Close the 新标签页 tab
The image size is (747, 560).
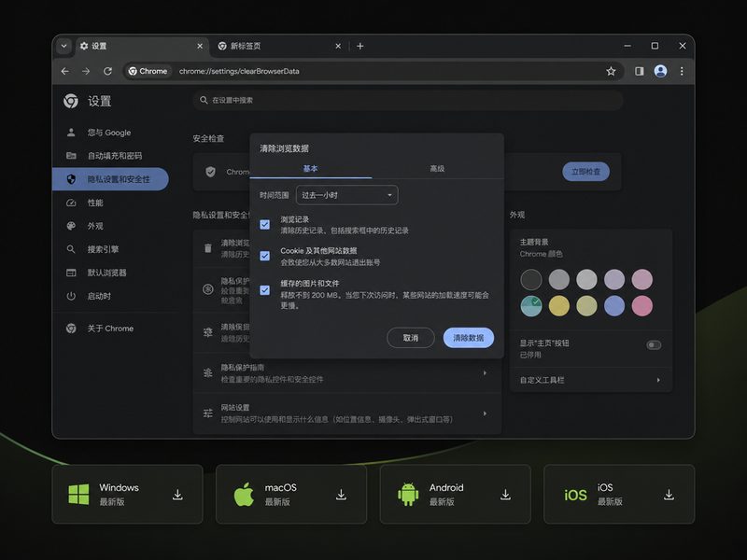[338, 46]
